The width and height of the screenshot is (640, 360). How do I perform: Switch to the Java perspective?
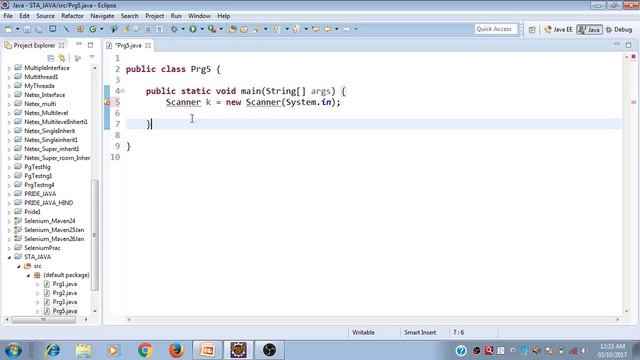[589, 29]
